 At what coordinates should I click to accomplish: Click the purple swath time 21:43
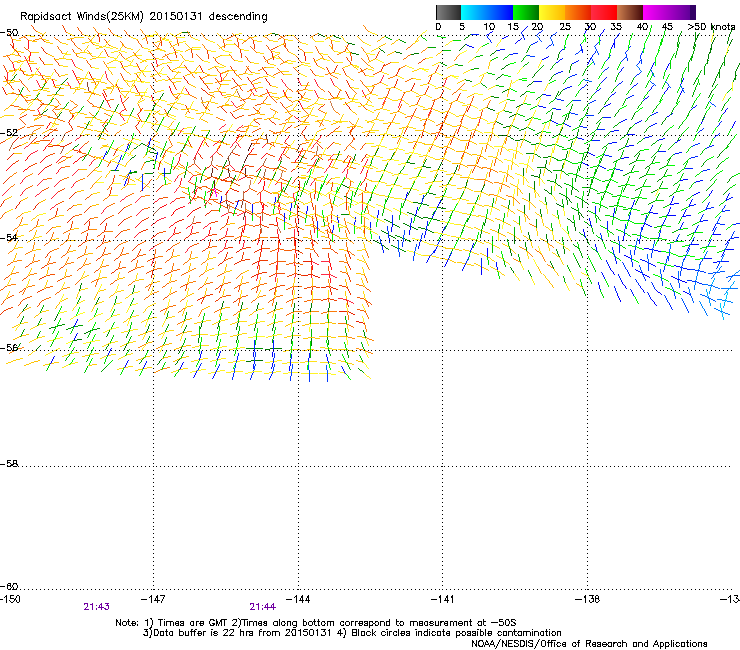click(x=96, y=607)
